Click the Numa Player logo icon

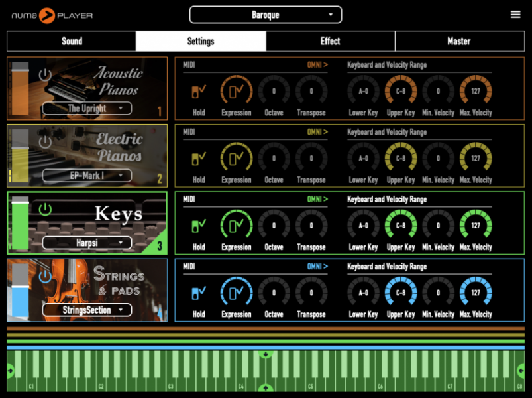(x=48, y=15)
